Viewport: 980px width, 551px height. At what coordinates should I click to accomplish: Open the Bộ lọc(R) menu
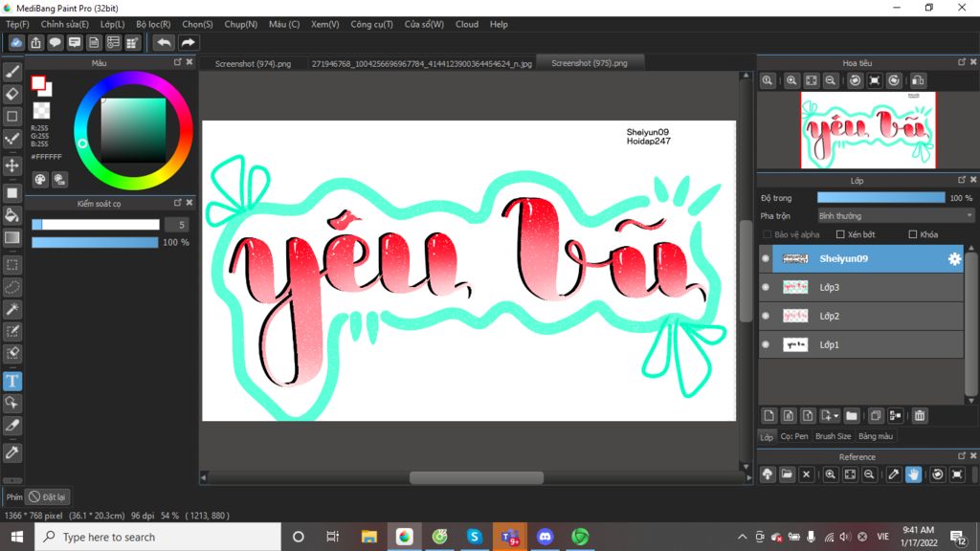tap(153, 24)
